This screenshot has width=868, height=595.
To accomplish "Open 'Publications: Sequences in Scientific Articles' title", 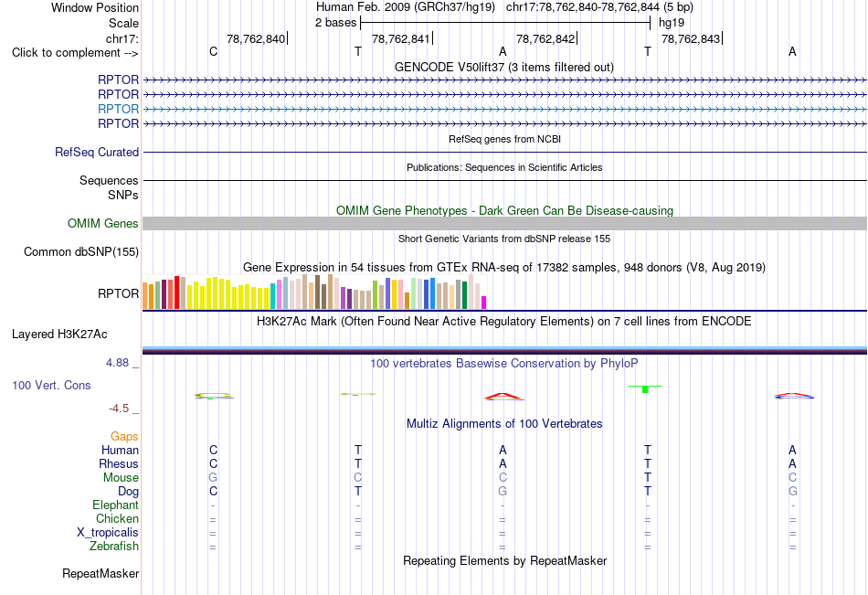I will coord(504,168).
